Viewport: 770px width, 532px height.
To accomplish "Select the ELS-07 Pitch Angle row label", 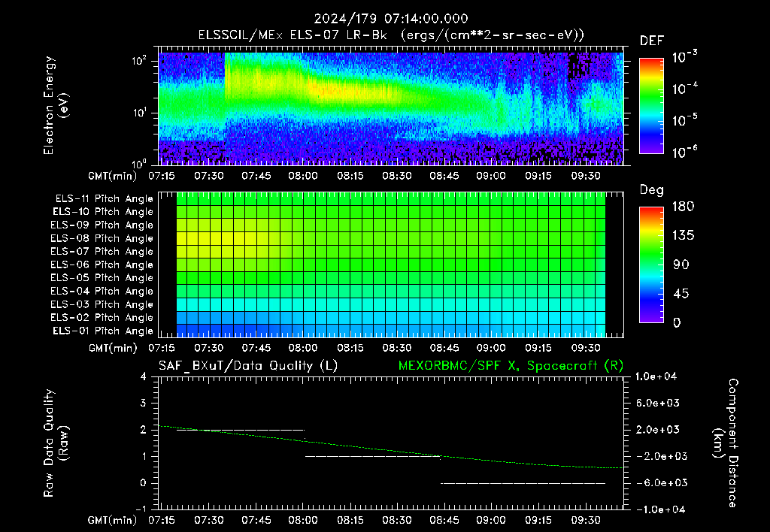I will (x=102, y=251).
